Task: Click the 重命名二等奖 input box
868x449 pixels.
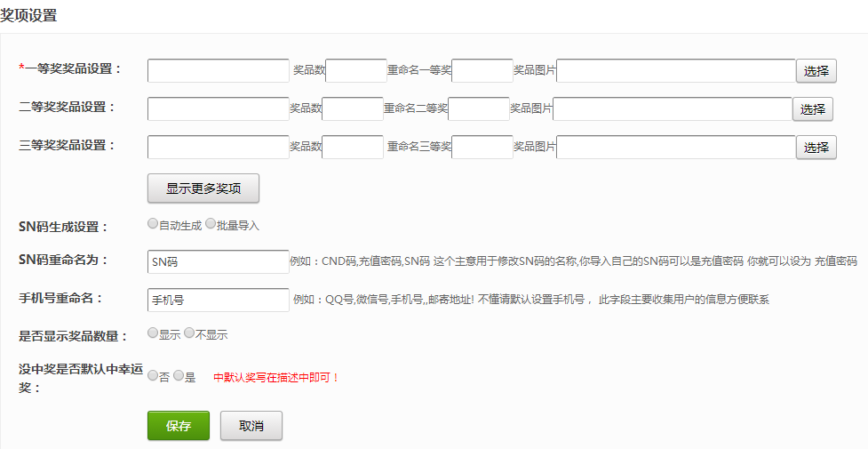Action: click(x=479, y=109)
